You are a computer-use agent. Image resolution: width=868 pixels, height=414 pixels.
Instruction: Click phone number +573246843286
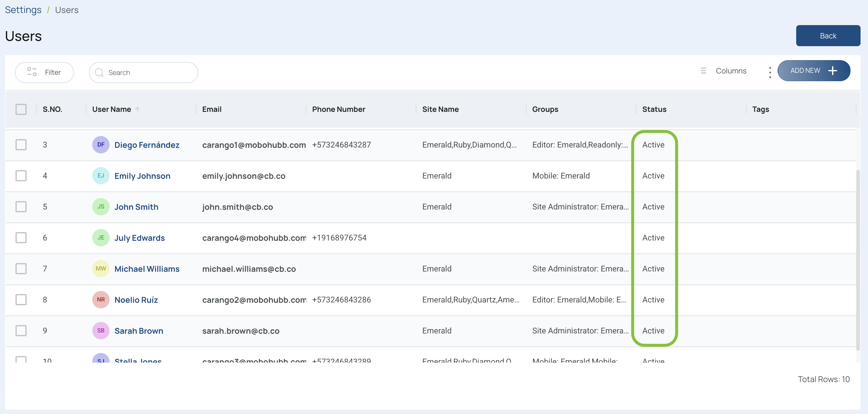click(x=341, y=300)
